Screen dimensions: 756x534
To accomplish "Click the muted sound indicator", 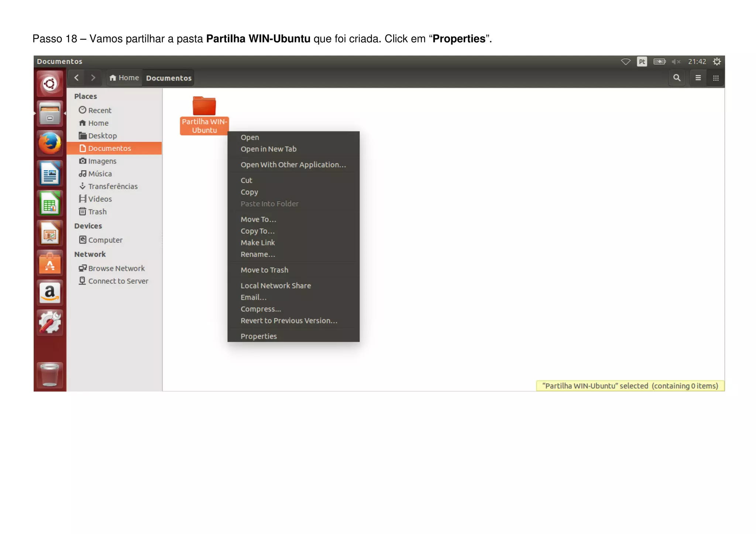I will point(676,62).
